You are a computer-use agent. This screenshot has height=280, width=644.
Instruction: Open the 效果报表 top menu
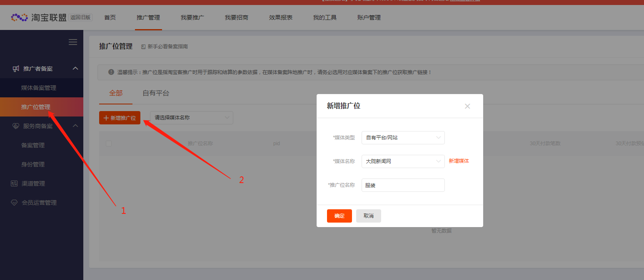pyautogui.click(x=280, y=17)
